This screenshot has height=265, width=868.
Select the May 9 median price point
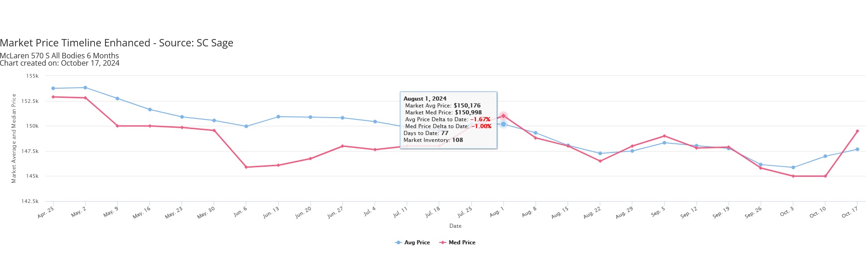117,126
